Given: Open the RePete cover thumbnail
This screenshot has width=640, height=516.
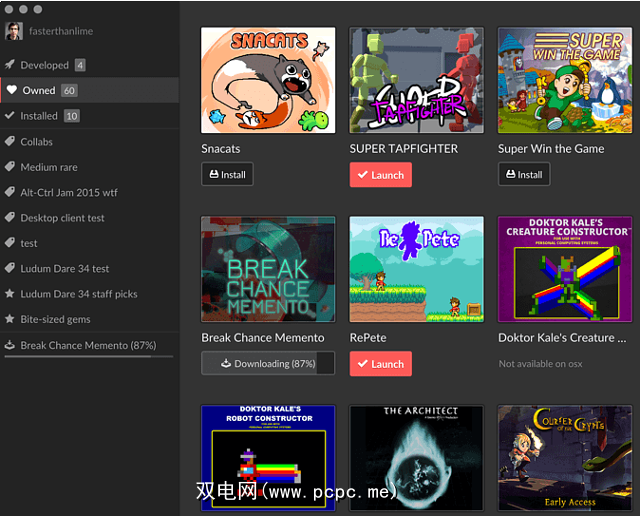Looking at the screenshot, I should (x=417, y=269).
